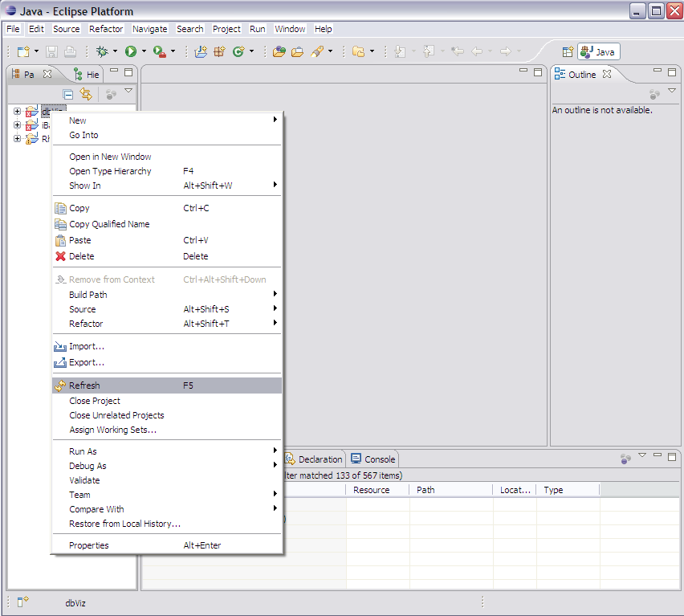Viewport: 684px width, 616px height.
Task: Click the New Java Package toolbar icon
Action: 219,51
